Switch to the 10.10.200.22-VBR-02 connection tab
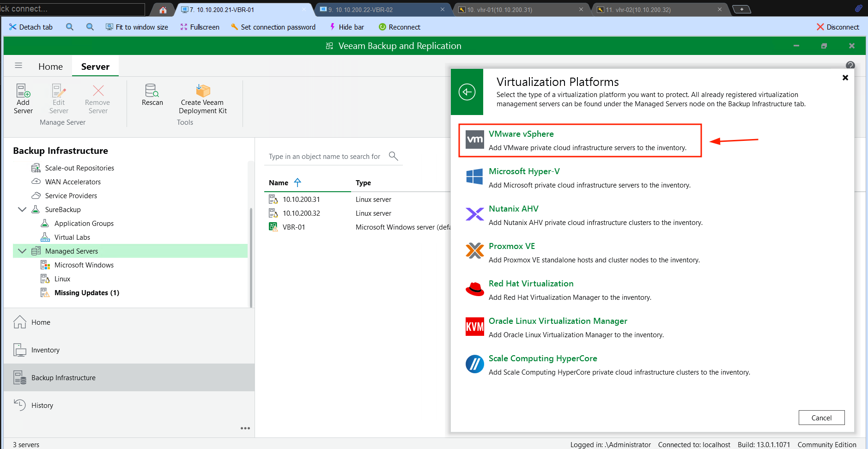Viewport: 868px width, 449px height. 382,10
